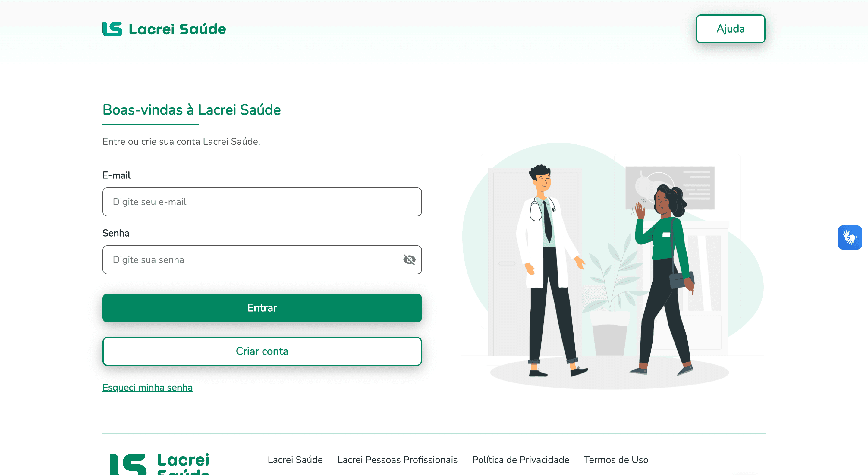Click the Entrar login button
868x475 pixels.
262,308
